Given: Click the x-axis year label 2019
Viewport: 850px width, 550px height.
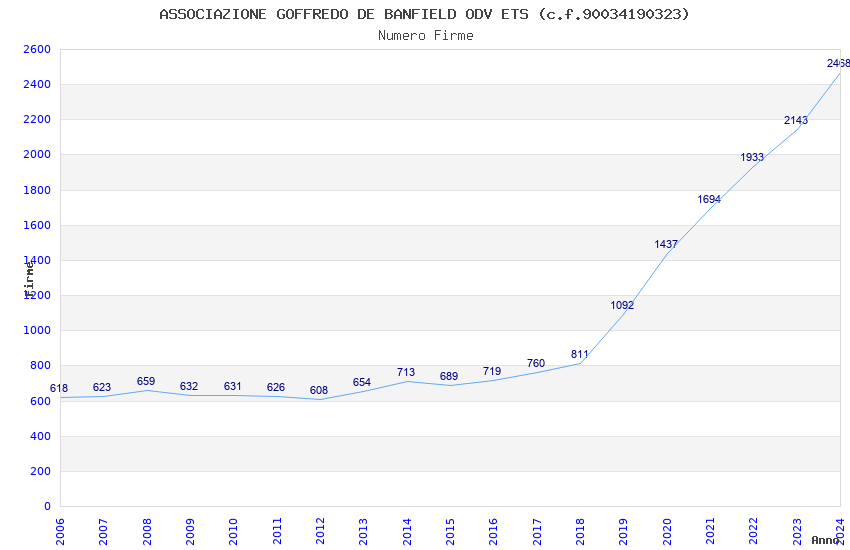Looking at the screenshot, I should 623,531.
